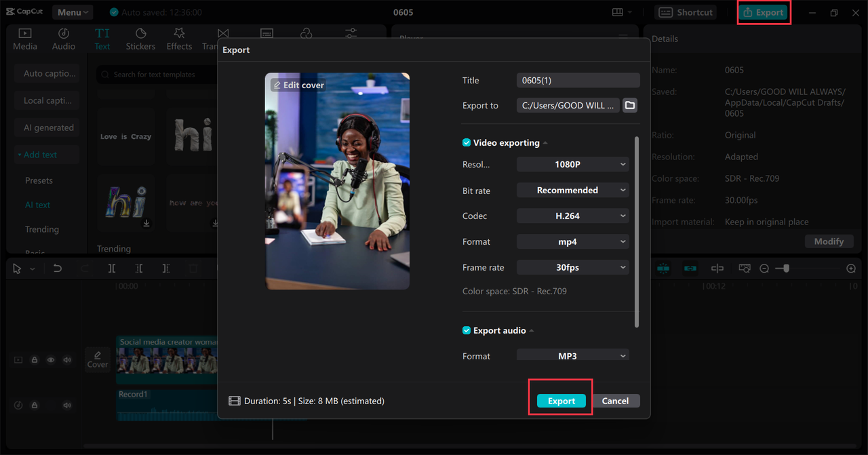868x455 pixels.
Task: Open the Frame rate 30fps dropdown
Action: coord(573,267)
